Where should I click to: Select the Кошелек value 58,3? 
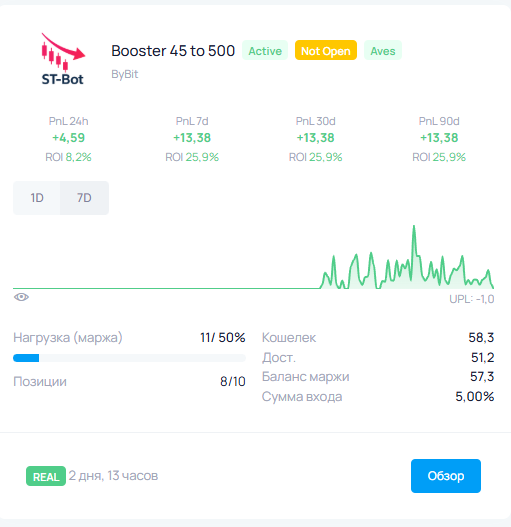[481, 338]
